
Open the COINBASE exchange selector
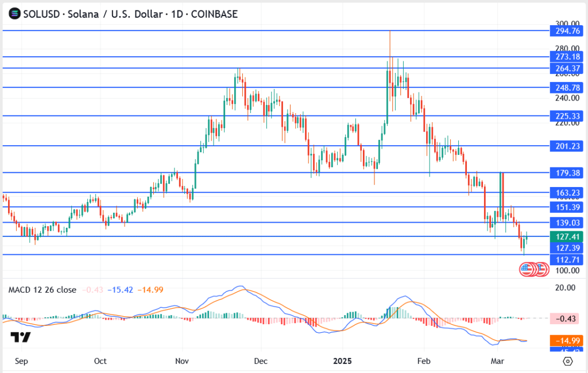tap(214, 14)
